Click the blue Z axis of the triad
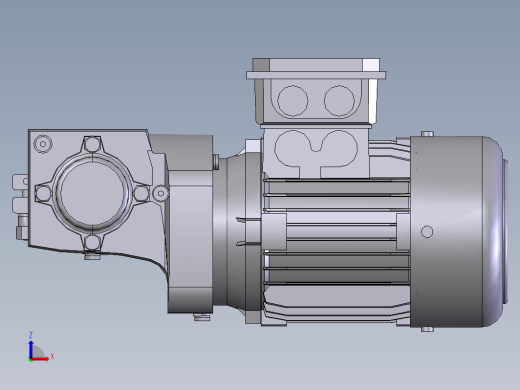520x390 pixels. 31,349
